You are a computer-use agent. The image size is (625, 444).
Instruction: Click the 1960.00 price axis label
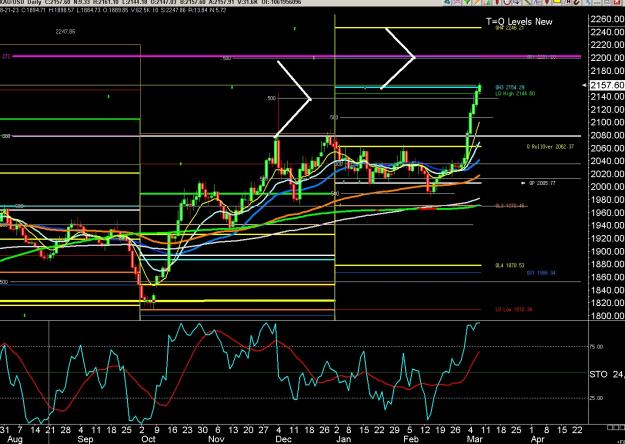(x=608, y=213)
